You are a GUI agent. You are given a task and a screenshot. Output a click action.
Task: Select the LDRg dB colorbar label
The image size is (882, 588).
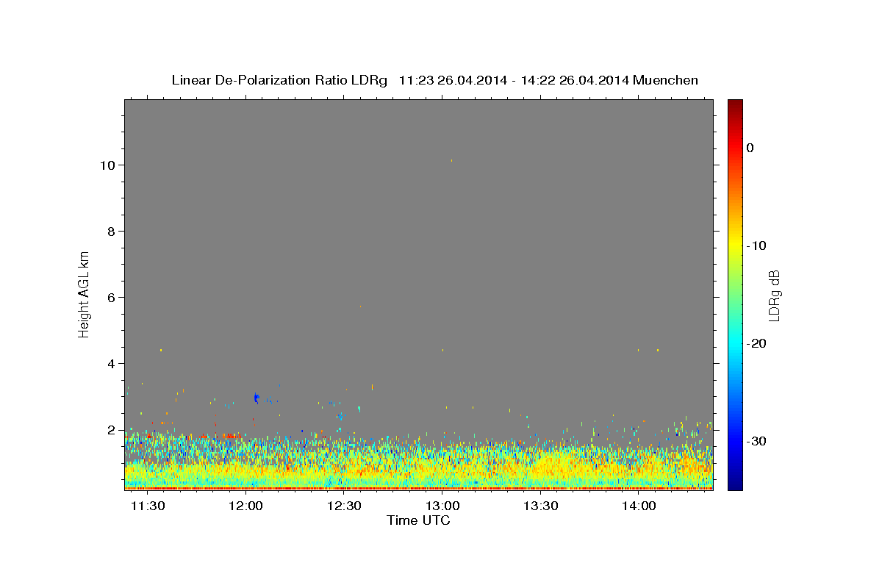[x=774, y=295]
